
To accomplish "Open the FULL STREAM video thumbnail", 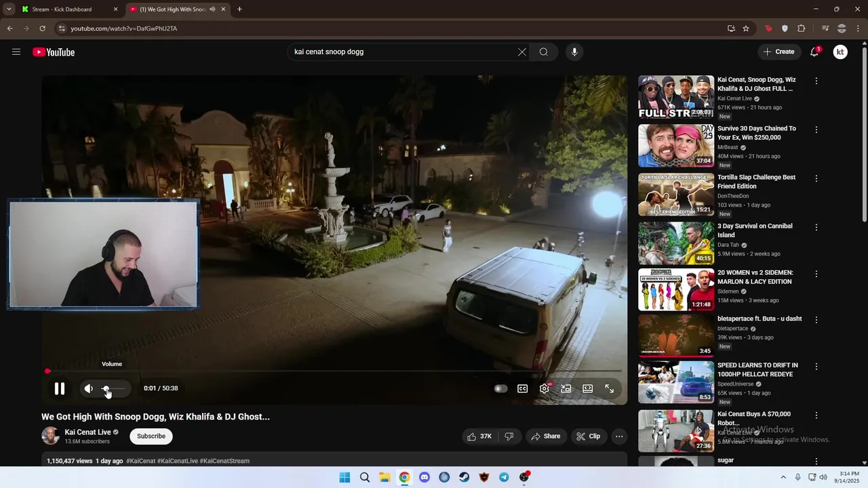I will click(676, 97).
